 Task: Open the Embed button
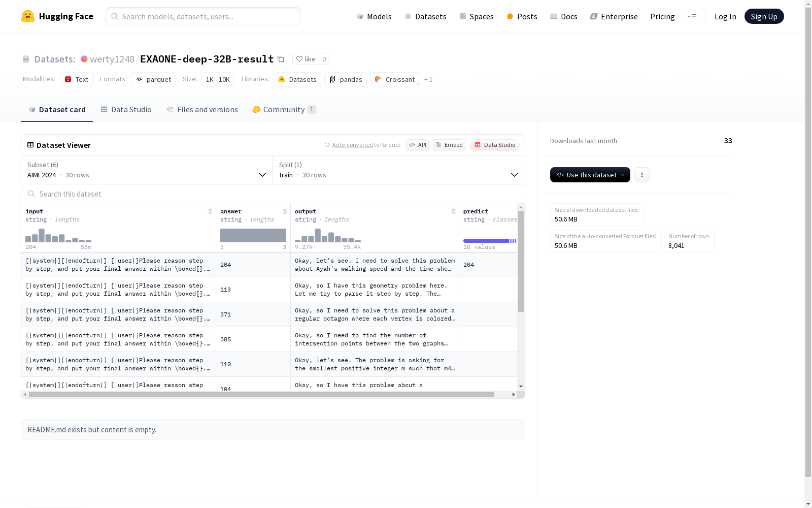(x=449, y=145)
